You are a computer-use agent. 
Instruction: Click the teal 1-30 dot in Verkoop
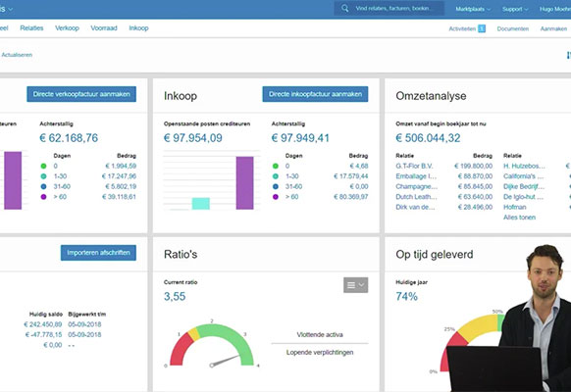coord(44,176)
